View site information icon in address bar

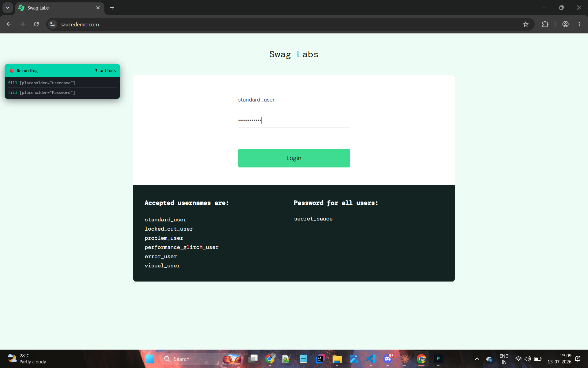(x=53, y=24)
